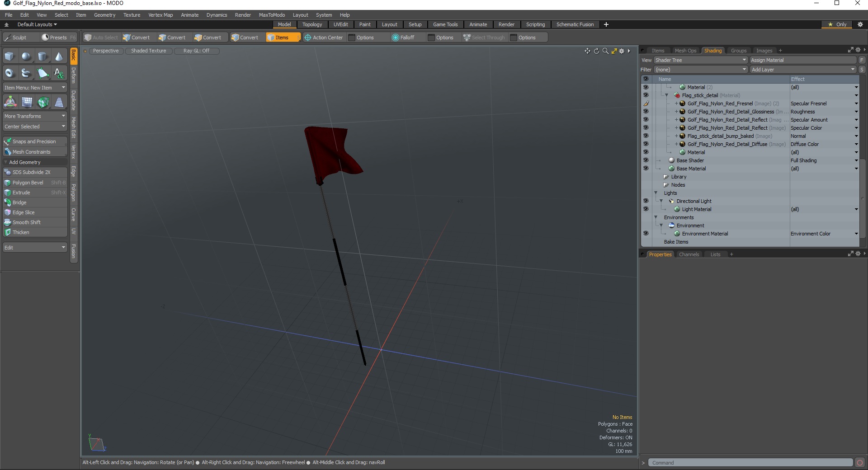
Task: Toggle visibility of Flag_stick_detail material group
Action: click(x=646, y=95)
